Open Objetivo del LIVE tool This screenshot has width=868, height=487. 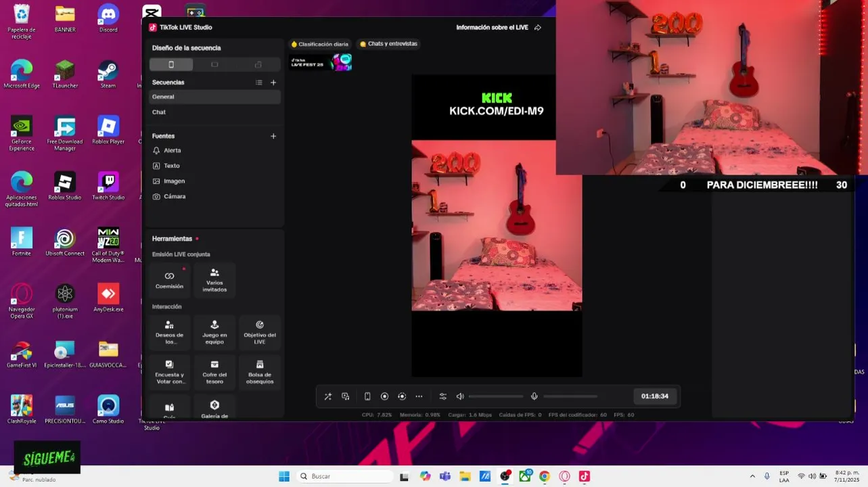[260, 333]
